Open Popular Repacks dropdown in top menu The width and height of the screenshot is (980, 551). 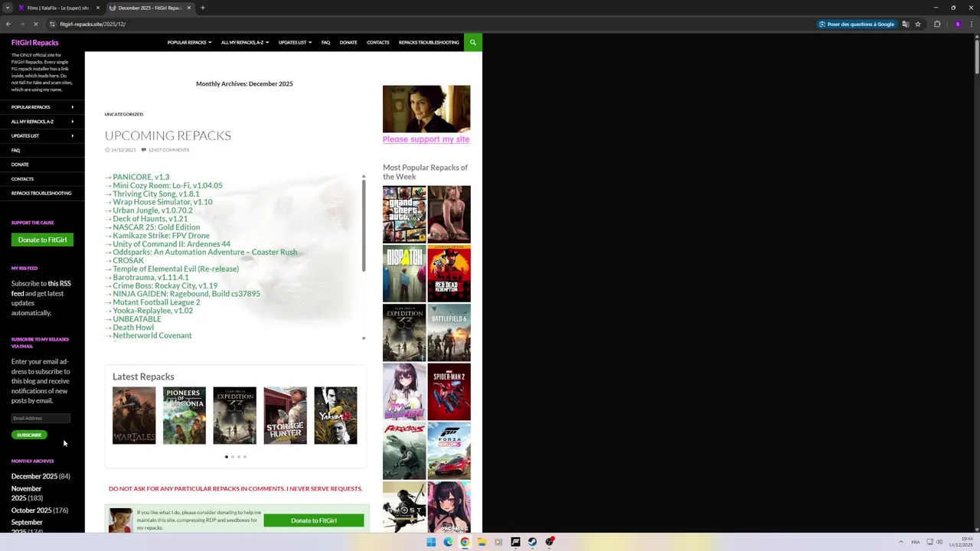pos(189,42)
